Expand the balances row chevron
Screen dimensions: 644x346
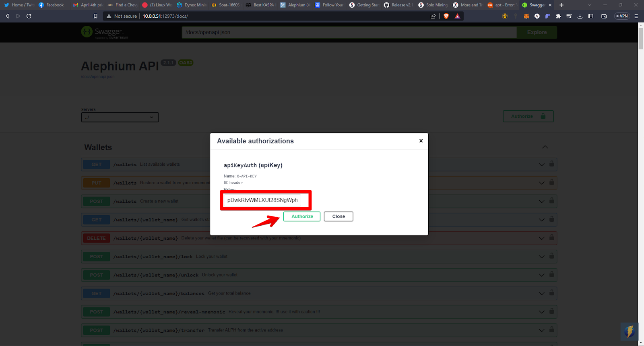pyautogui.click(x=542, y=293)
